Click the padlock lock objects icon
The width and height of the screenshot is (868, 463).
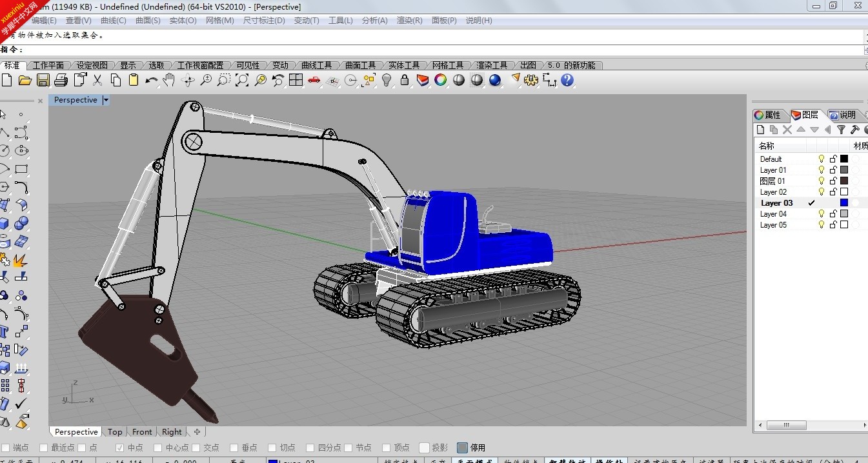coord(405,80)
